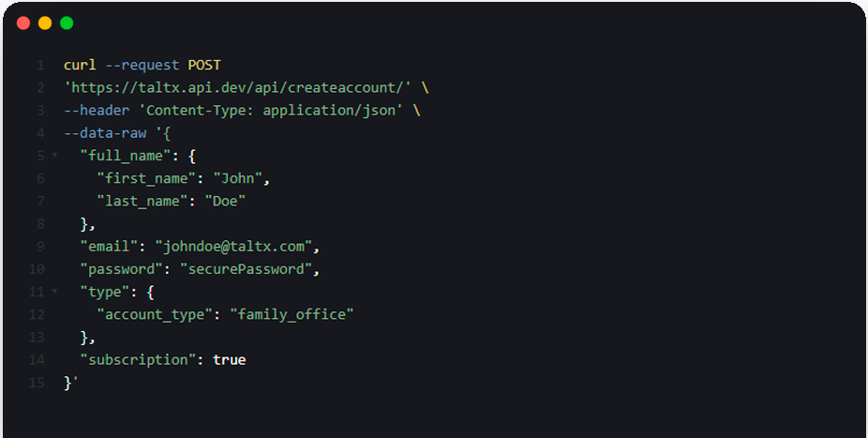Viewport: 868px width, 438px height.
Task: Click the johndoe@taltx.com email value
Action: [233, 247]
